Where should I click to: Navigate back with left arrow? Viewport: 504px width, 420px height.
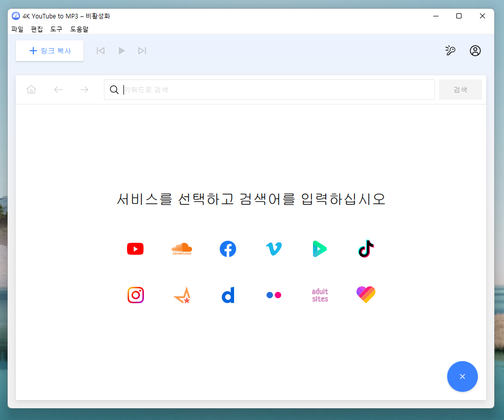pyautogui.click(x=58, y=90)
